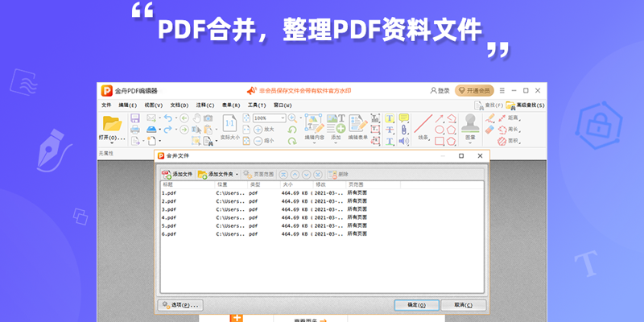Image resolution: width=644 pixels, height=322 pixels.
Task: Expand the 图章 stamp dropdown arrow
Action: (470, 143)
